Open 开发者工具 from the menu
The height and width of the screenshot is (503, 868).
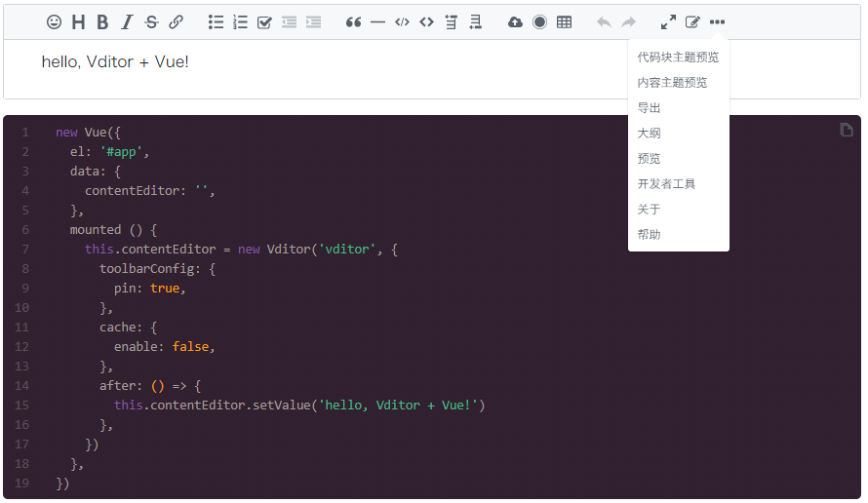(678, 183)
